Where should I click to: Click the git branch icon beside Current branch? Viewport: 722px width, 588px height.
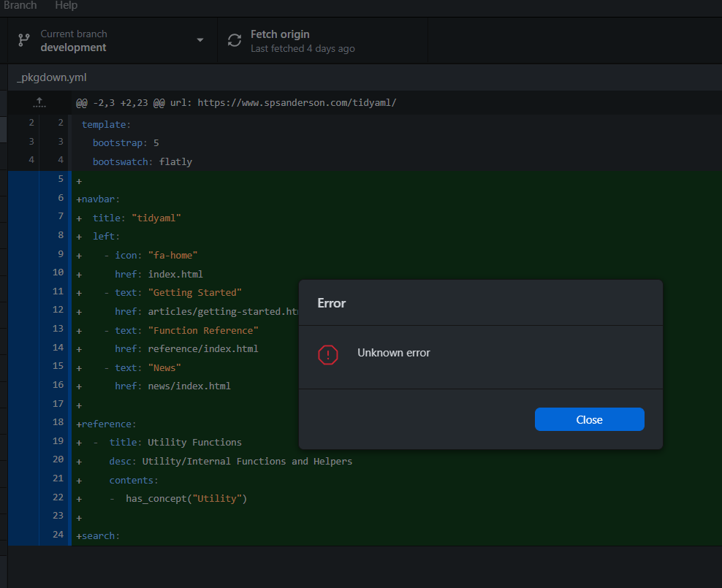[x=23, y=40]
